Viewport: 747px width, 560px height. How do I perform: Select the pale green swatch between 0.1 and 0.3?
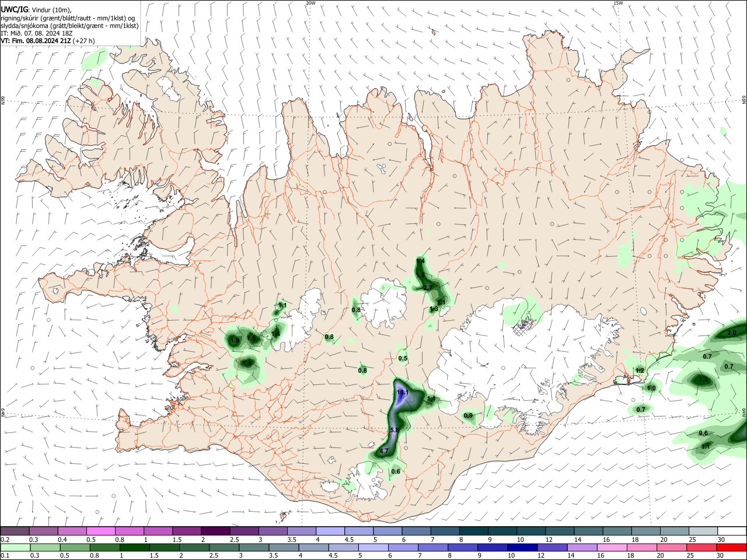click(16, 547)
